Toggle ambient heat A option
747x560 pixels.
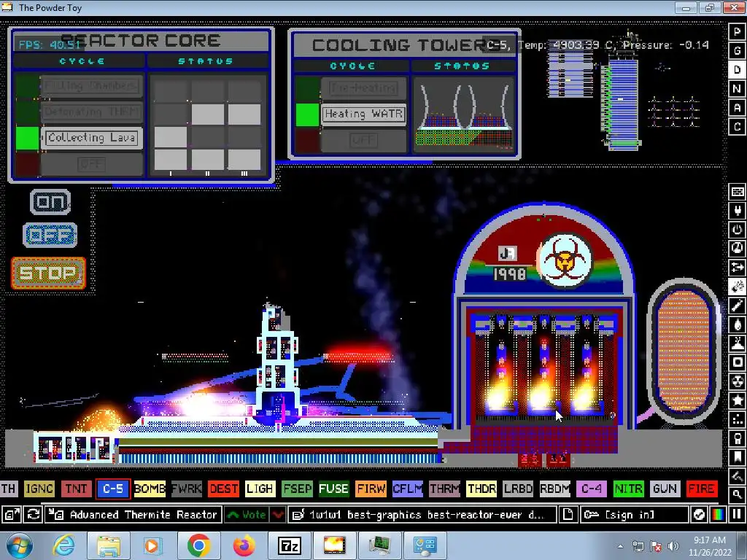737,108
